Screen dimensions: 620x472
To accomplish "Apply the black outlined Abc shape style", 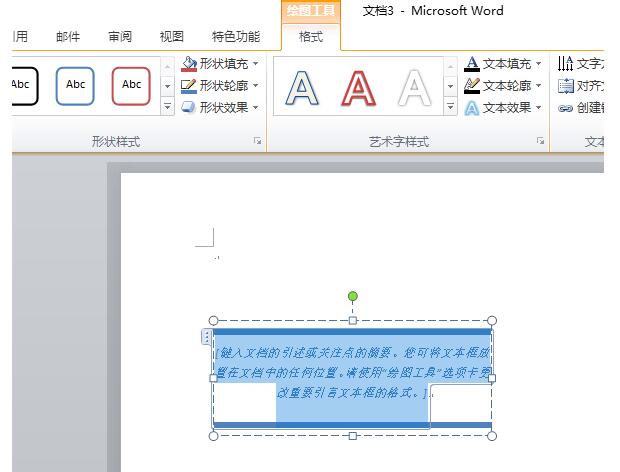I will 24,86.
